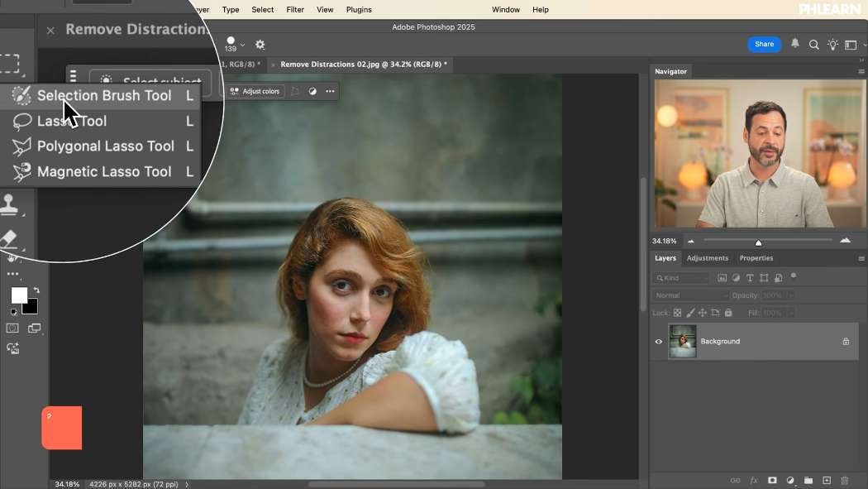The height and width of the screenshot is (489, 868).
Task: Open the Plugins menu
Action: 359,9
